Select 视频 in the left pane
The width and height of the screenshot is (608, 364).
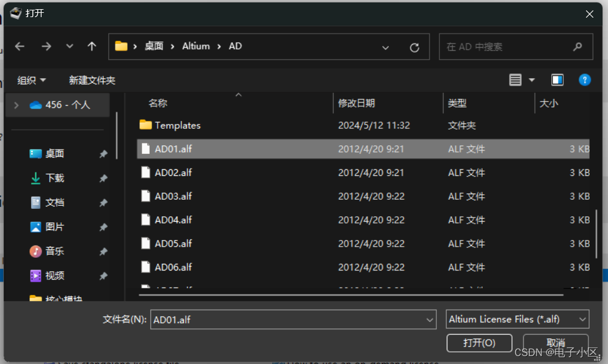click(55, 275)
